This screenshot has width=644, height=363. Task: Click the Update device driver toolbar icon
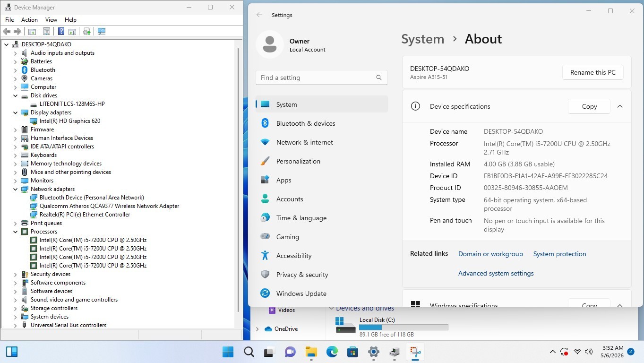(x=86, y=31)
